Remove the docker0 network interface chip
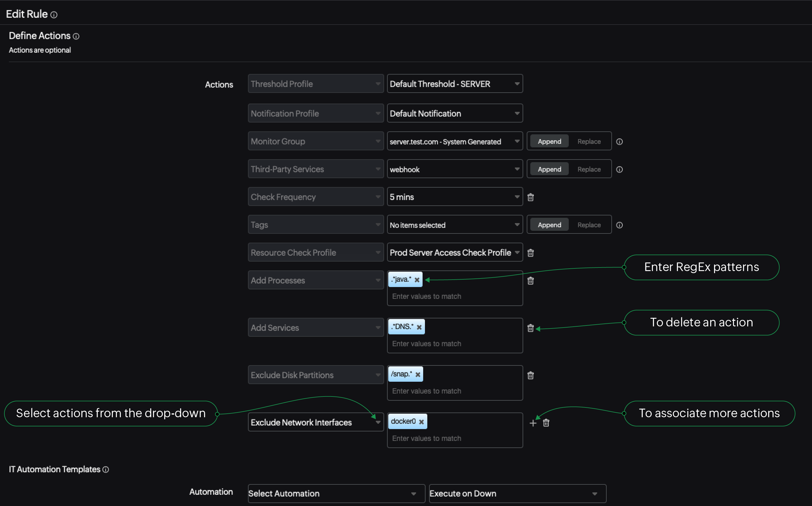 [422, 421]
